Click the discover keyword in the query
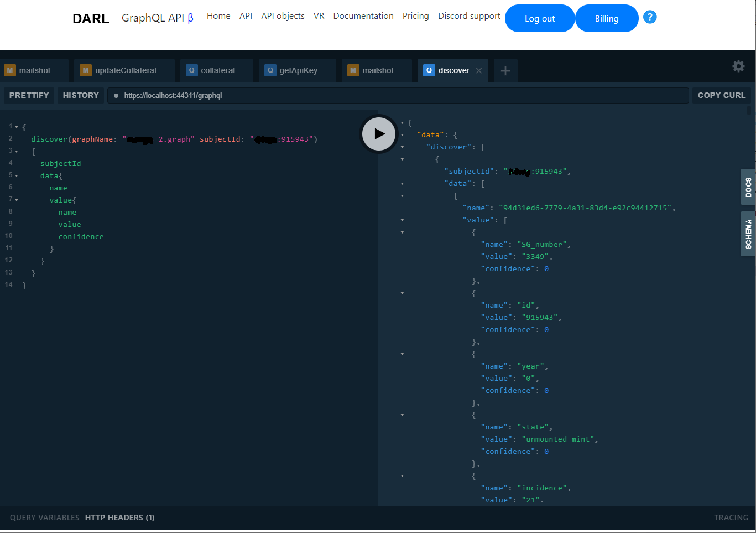The image size is (756, 533). [49, 139]
